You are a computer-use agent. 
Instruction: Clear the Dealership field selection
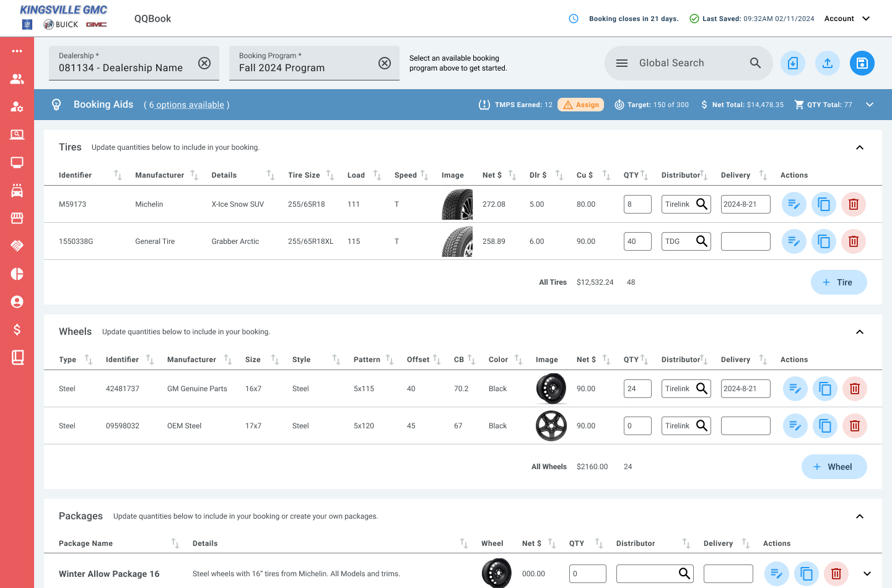204,63
